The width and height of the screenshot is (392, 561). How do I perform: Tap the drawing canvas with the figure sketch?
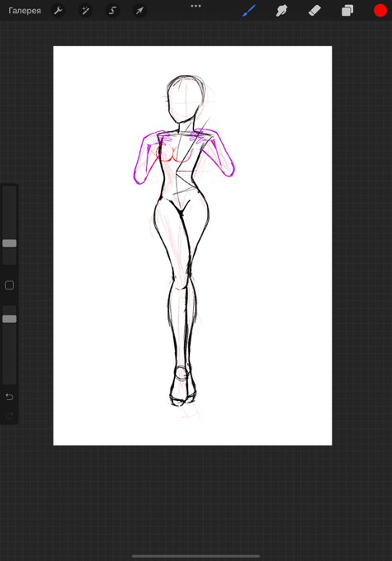[x=192, y=246]
